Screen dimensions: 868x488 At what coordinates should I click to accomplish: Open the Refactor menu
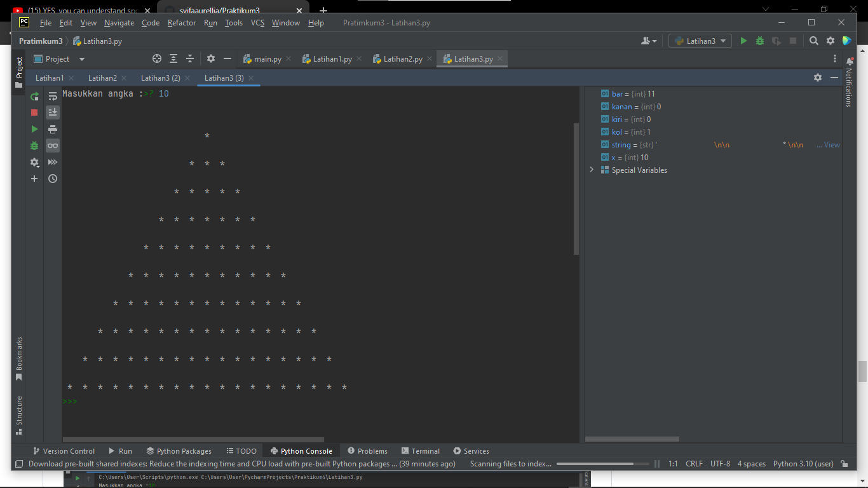[182, 23]
